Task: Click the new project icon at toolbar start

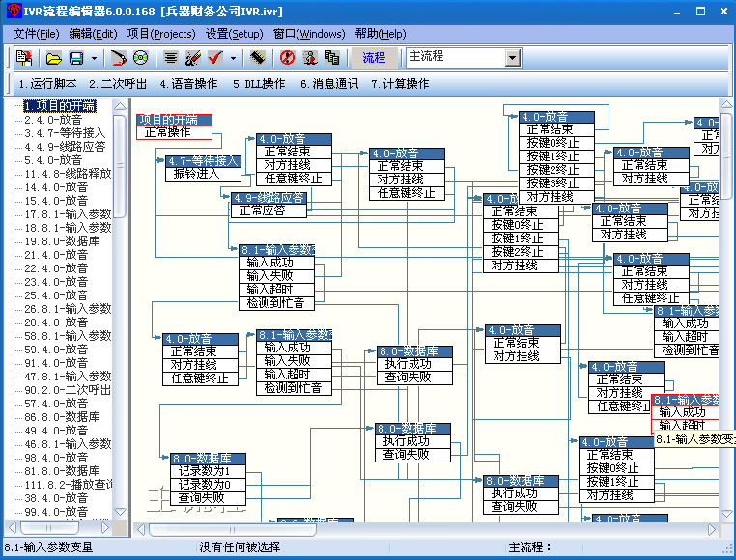Action: coord(23,58)
